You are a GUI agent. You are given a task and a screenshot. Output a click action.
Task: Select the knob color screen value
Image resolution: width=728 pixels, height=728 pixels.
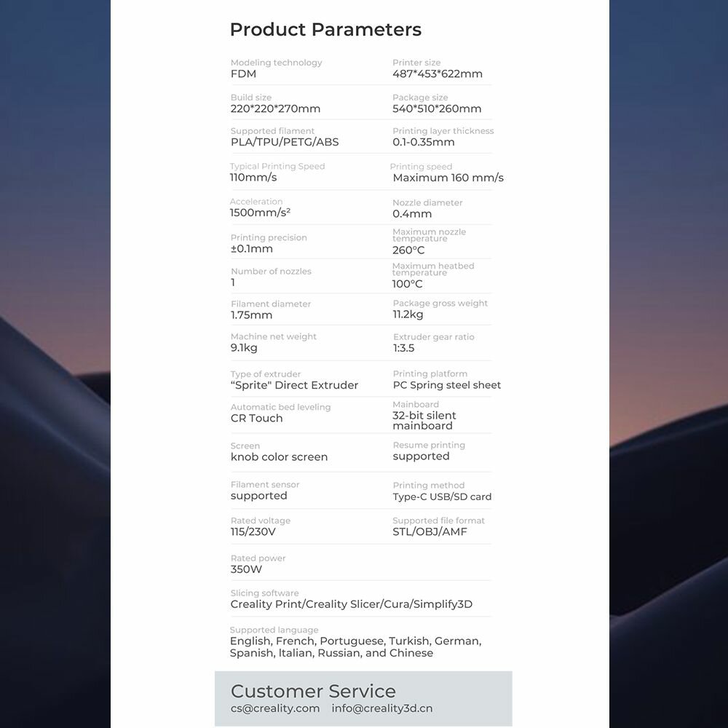click(x=279, y=457)
